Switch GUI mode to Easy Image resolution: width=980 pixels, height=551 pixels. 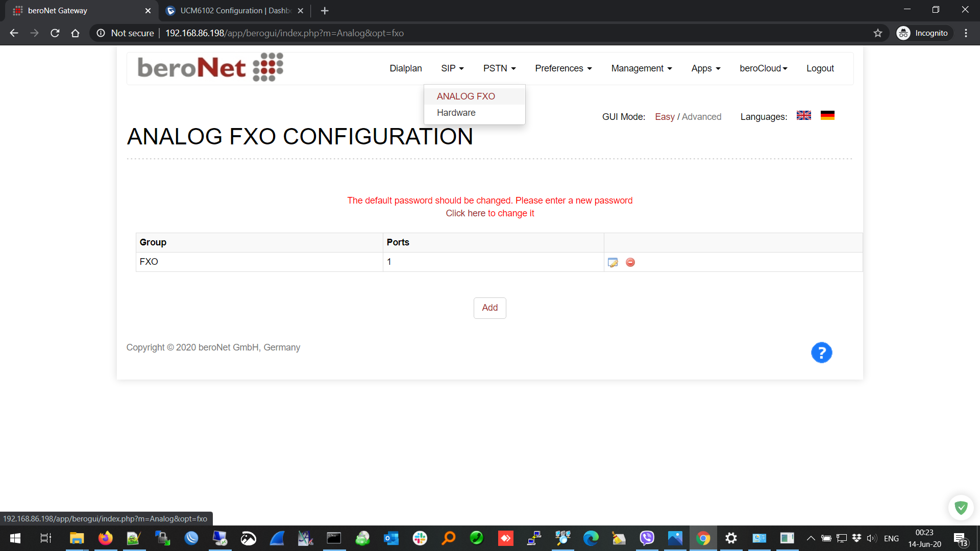pos(665,117)
